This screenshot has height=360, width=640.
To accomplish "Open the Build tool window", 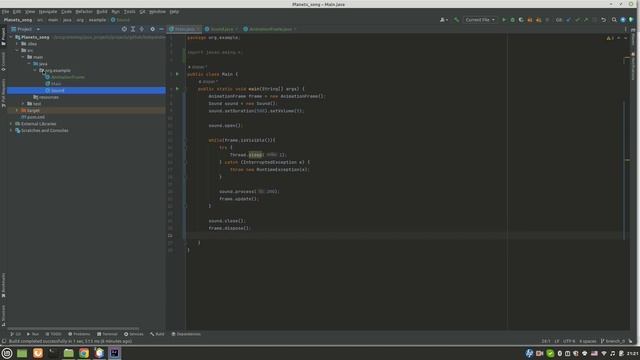I will point(157,334).
